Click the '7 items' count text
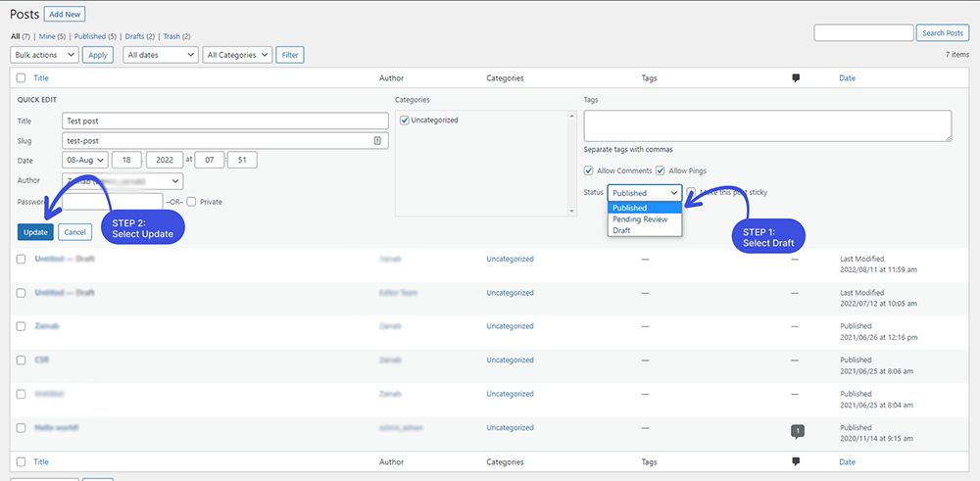The height and width of the screenshot is (481, 980). pos(957,55)
